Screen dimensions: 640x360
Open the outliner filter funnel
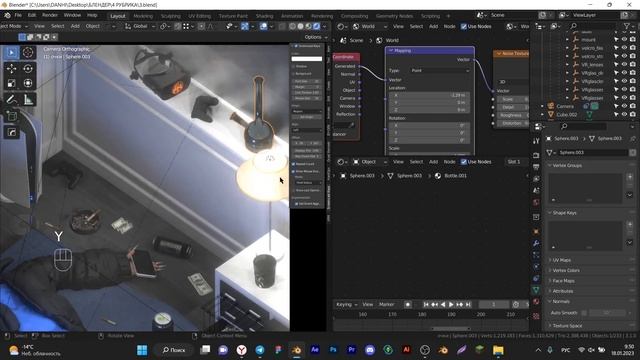click(x=626, y=26)
